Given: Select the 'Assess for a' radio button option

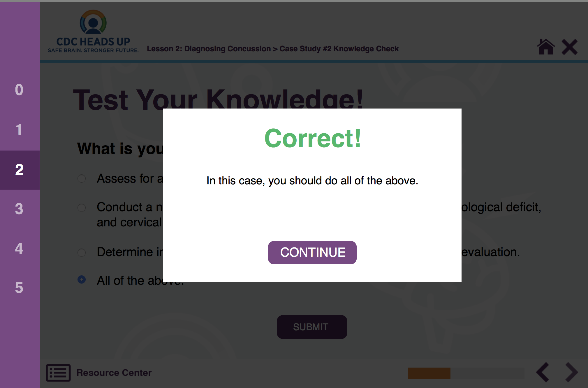Looking at the screenshot, I should [x=82, y=177].
